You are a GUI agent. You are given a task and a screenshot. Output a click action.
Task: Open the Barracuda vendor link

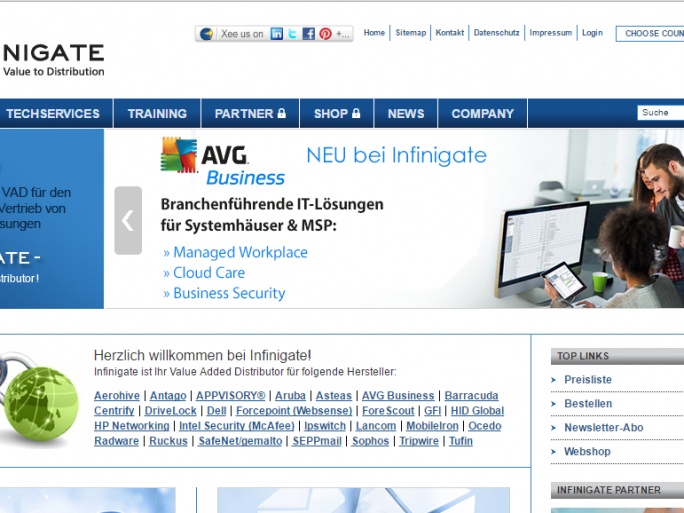pyautogui.click(x=471, y=396)
